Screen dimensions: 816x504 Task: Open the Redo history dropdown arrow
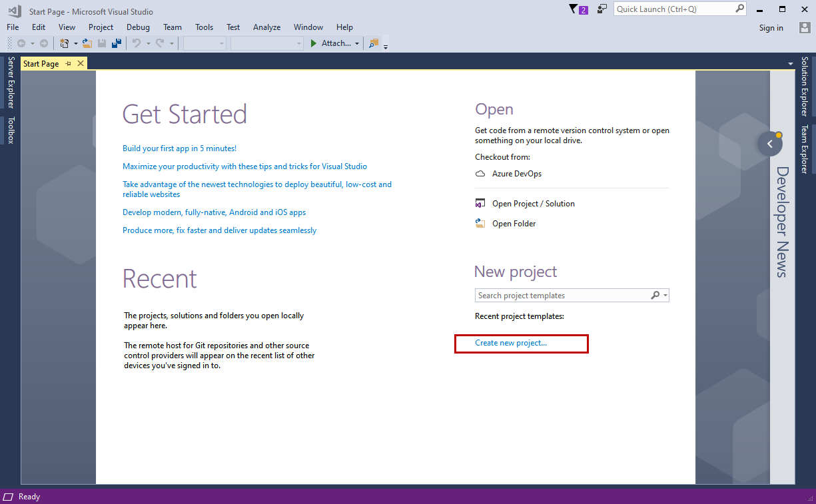pyautogui.click(x=171, y=43)
